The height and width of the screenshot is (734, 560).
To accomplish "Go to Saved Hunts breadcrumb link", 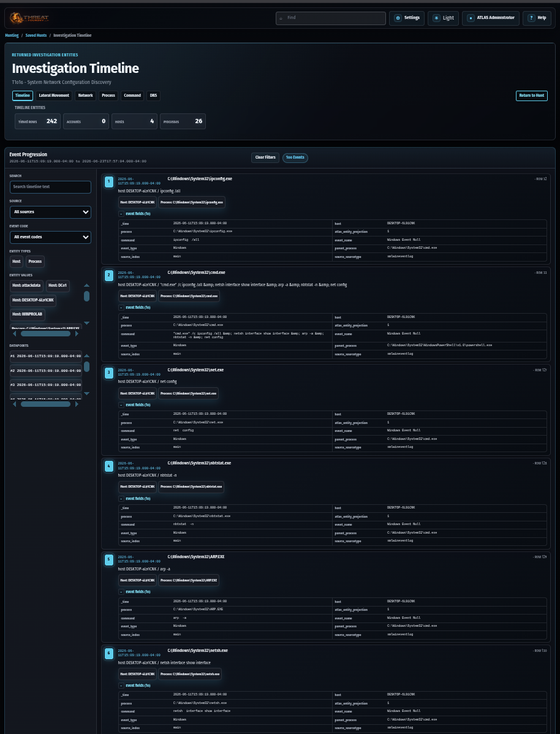I will point(36,35).
